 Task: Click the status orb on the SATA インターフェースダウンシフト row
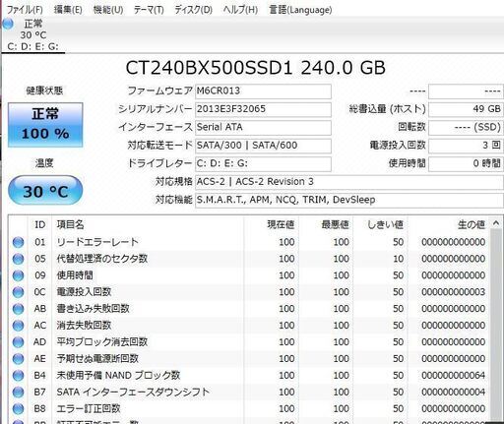(18, 393)
